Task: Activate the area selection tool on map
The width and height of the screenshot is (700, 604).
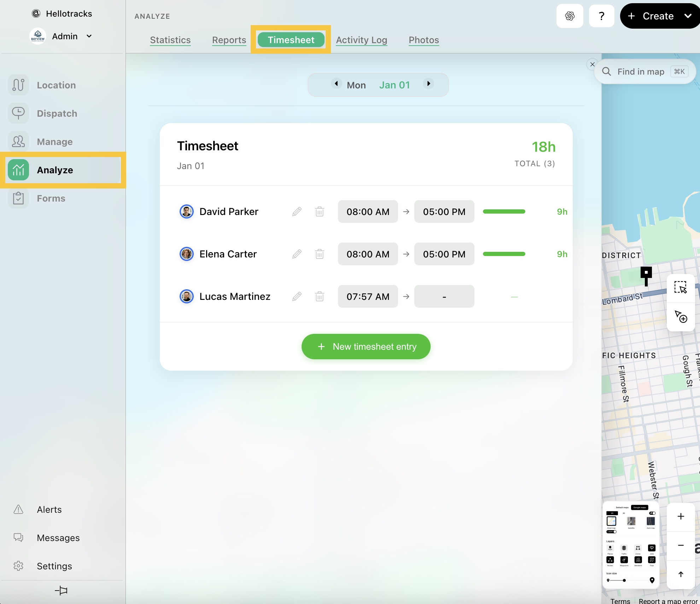Action: pyautogui.click(x=681, y=288)
